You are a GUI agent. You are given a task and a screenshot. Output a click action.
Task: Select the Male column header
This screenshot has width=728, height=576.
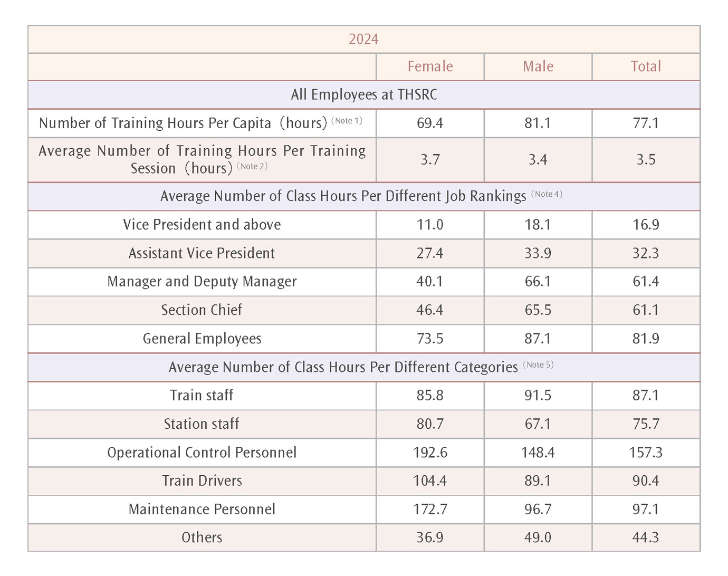[x=538, y=66]
